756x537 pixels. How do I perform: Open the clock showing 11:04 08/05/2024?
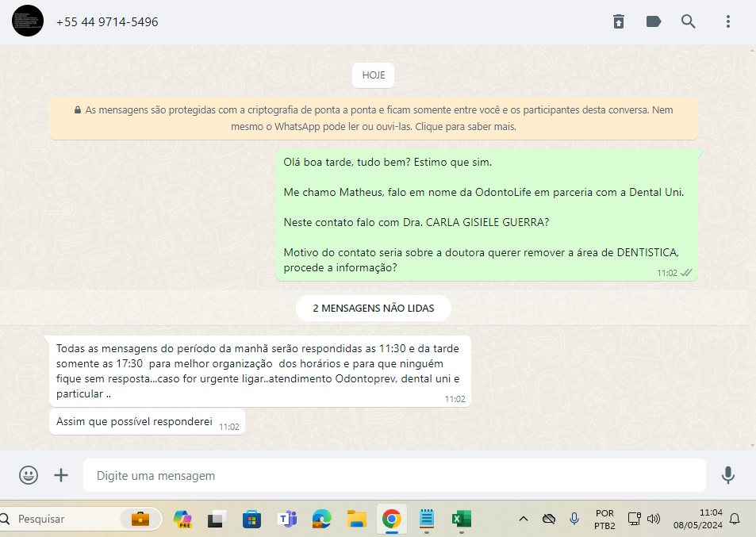point(697,519)
